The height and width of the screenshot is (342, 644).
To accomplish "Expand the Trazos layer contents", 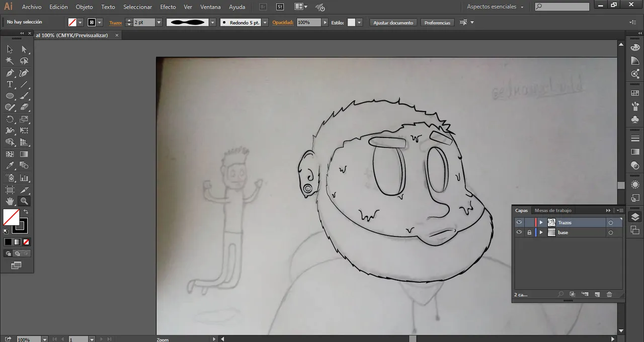I will [541, 222].
